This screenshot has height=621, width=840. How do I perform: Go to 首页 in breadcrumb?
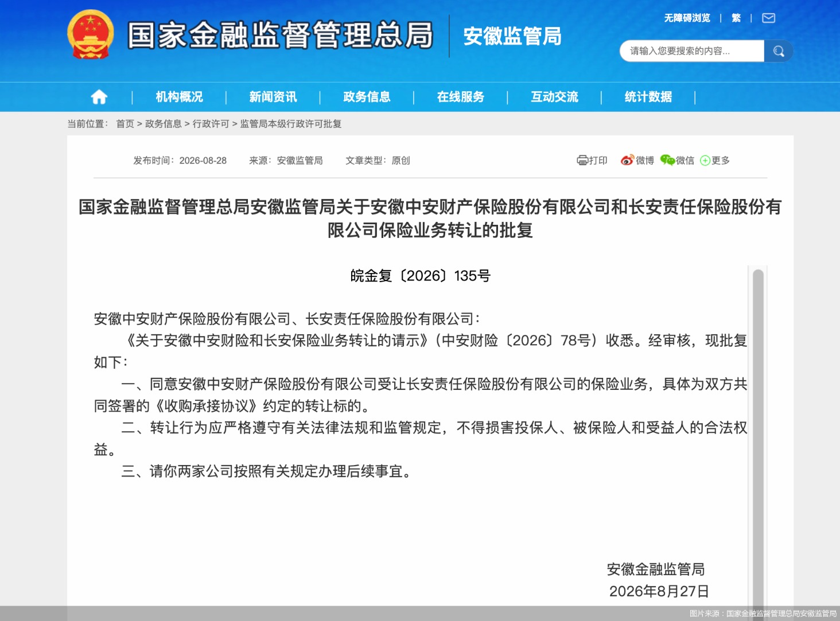[x=125, y=124]
